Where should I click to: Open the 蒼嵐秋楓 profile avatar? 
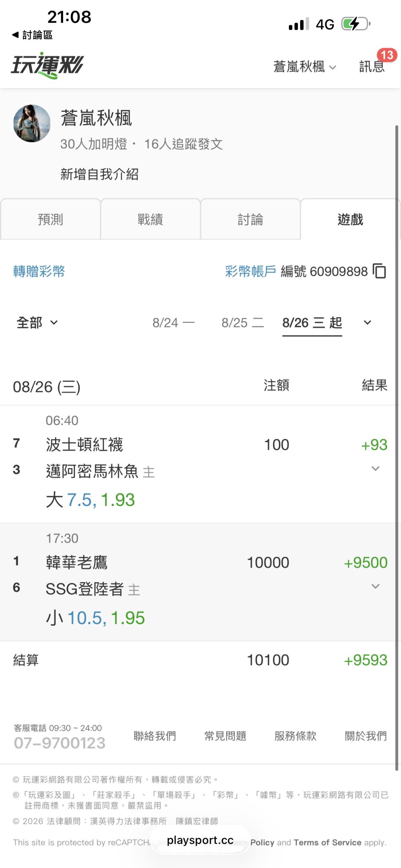[x=32, y=123]
